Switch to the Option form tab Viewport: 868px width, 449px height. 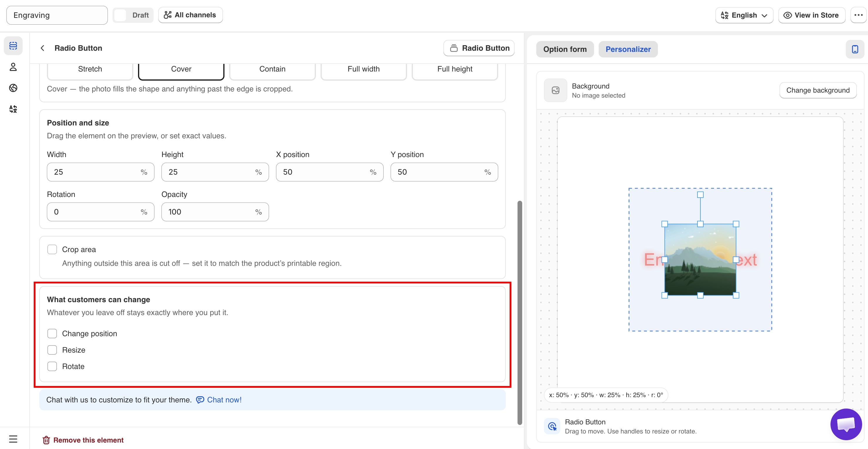[565, 49]
